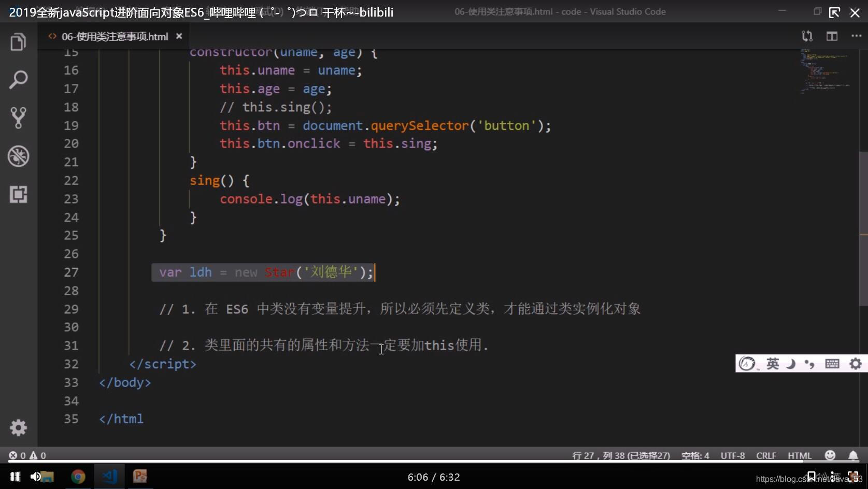Click the Visual Studio Code taskbar icon

click(109, 477)
